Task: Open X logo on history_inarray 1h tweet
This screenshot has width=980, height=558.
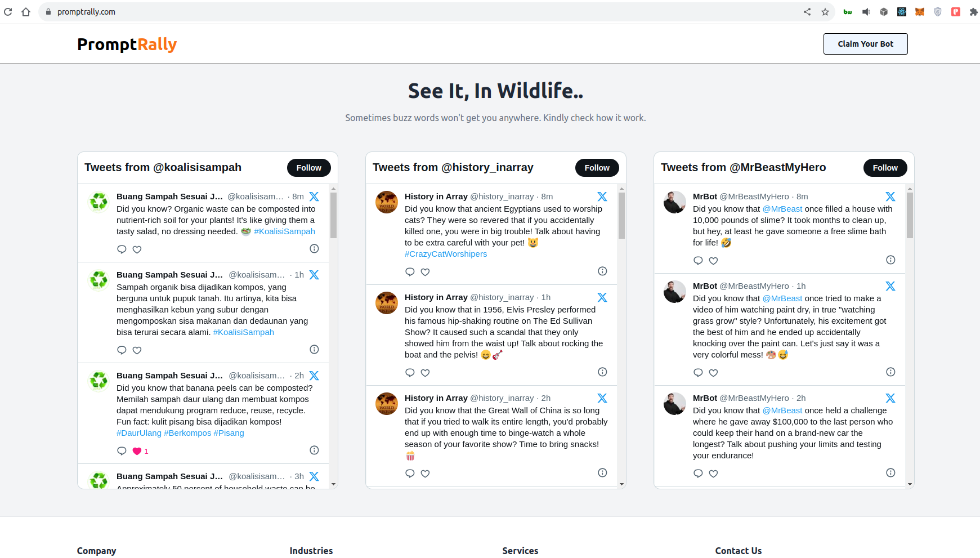Action: point(602,297)
